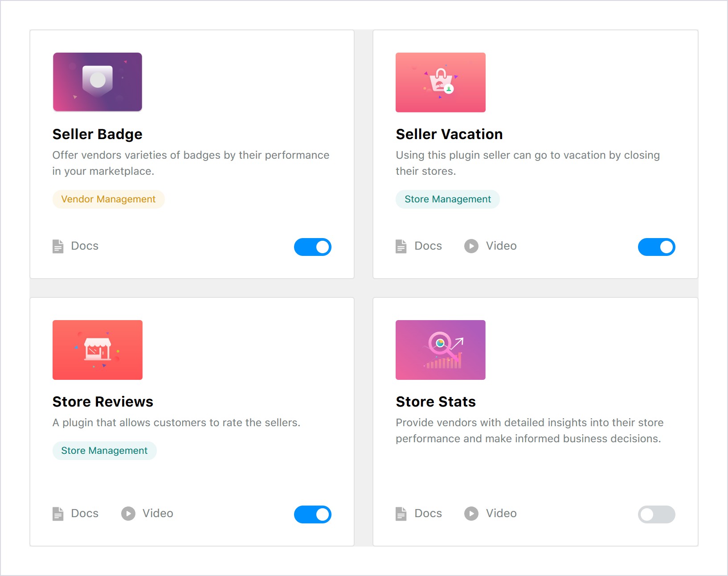
Task: Click the Seller Vacation video play icon
Action: [x=471, y=246]
